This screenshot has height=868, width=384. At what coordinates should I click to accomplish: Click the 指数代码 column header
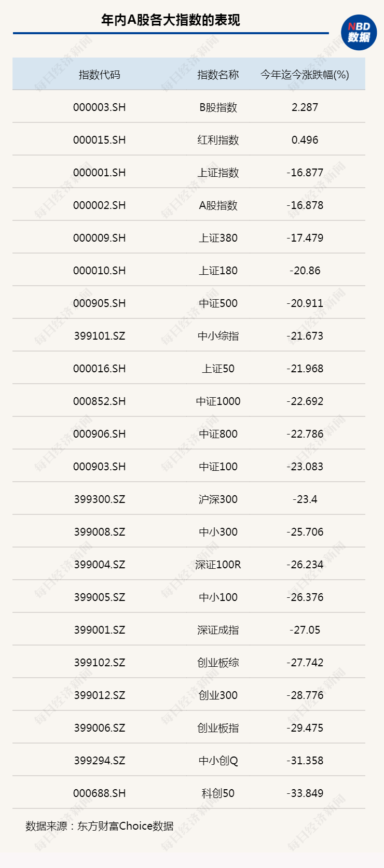click(100, 75)
